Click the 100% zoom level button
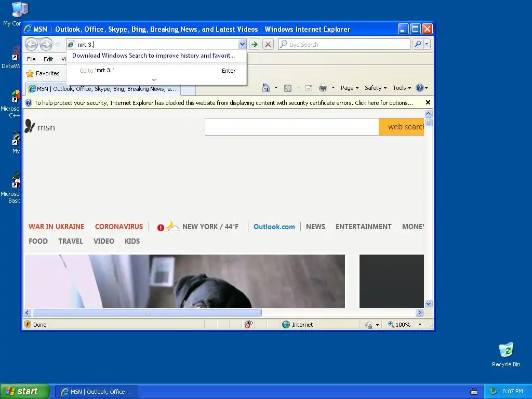The image size is (532, 399). click(400, 325)
